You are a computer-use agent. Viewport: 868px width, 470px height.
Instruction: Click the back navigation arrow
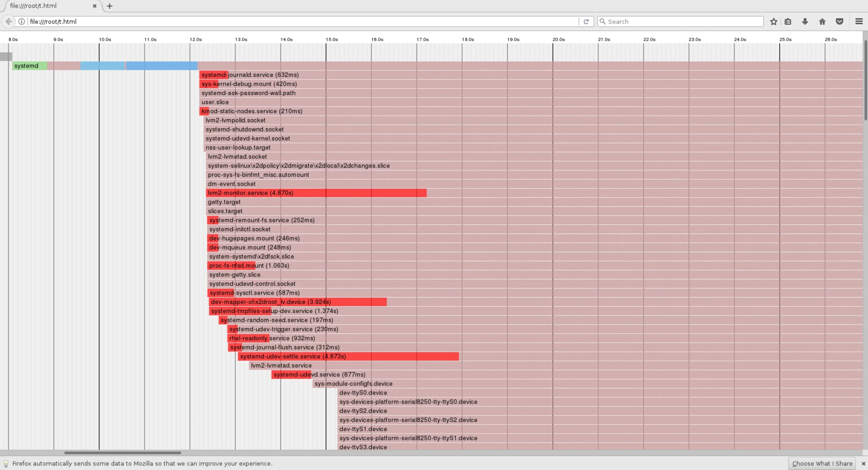(8, 21)
